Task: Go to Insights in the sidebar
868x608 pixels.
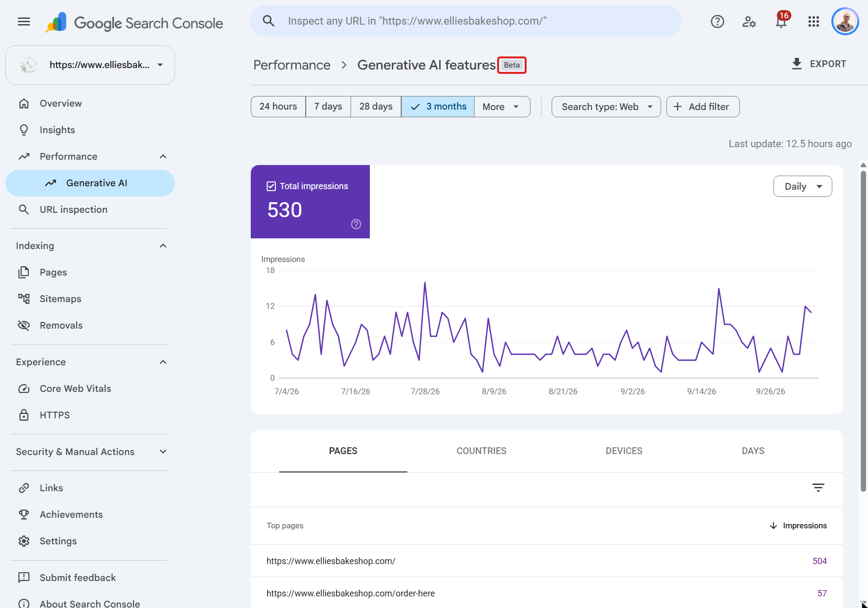Action: [90, 130]
